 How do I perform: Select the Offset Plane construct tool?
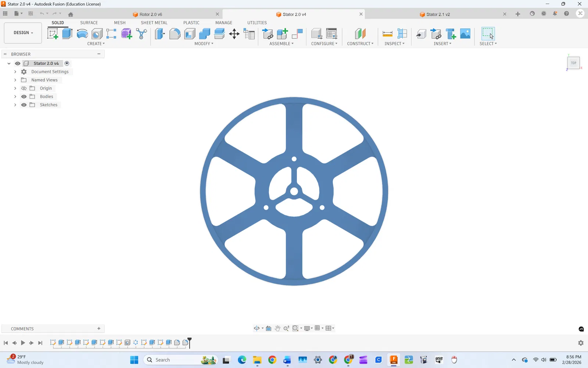coord(360,34)
